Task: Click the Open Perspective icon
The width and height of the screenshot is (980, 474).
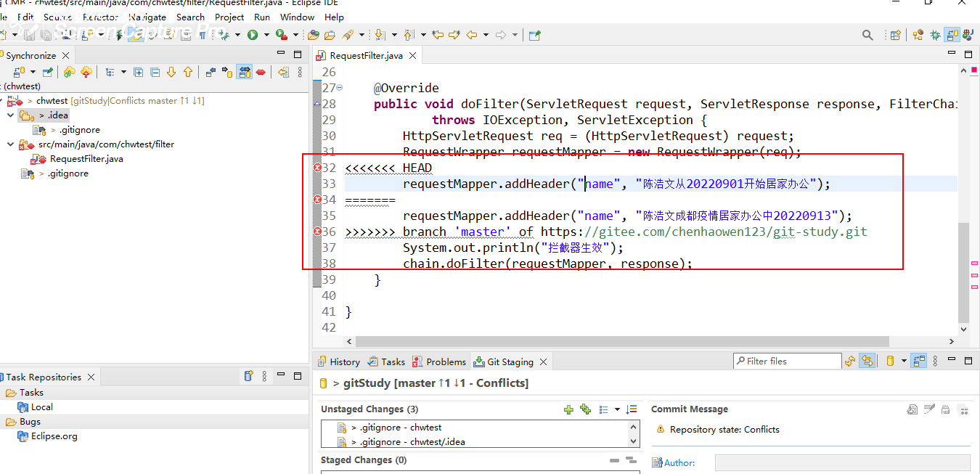Action: point(896,35)
